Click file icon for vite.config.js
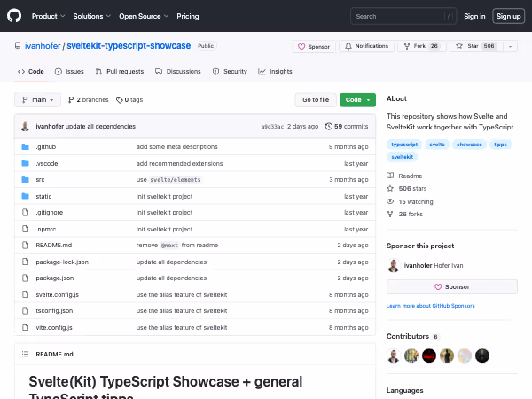Screen dimensions: 532x399 click(26, 327)
